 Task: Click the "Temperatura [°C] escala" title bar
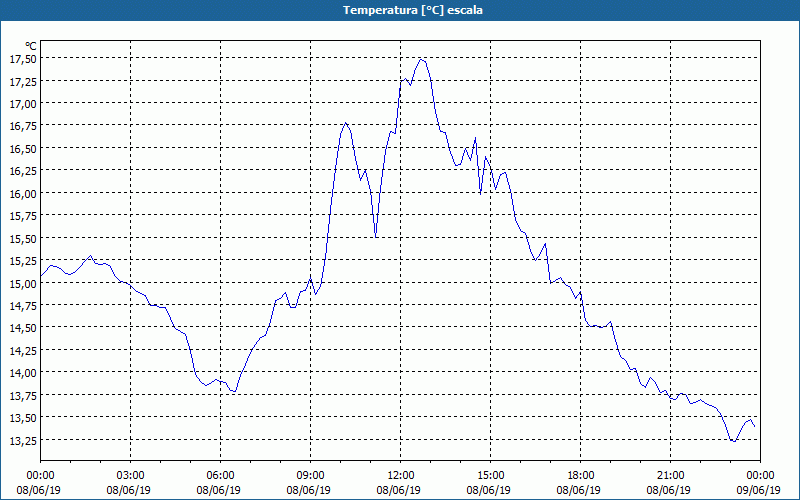click(400, 10)
